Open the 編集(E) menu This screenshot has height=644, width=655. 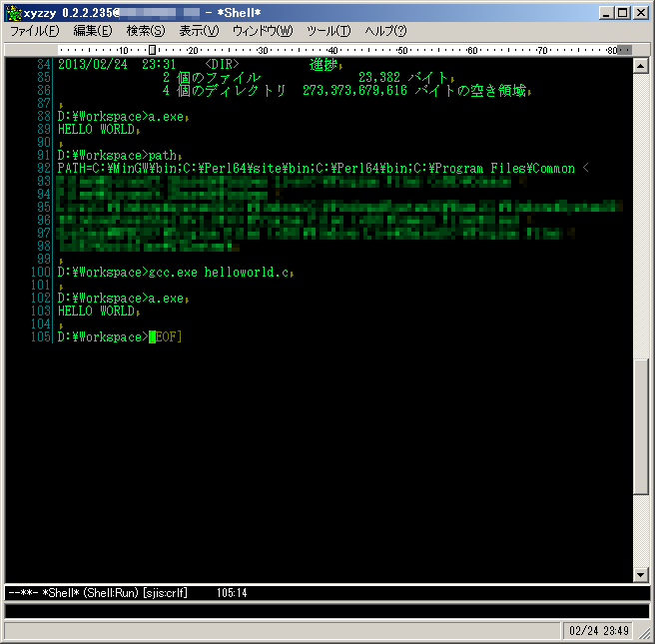pos(93,31)
